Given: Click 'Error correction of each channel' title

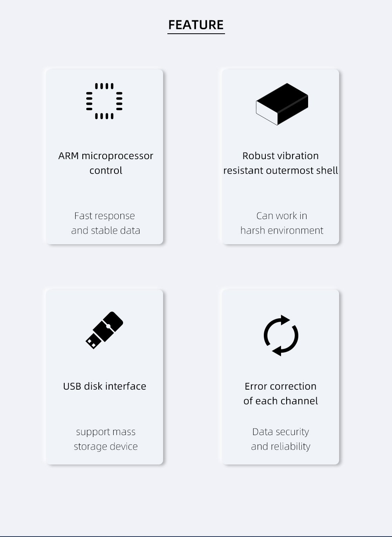Looking at the screenshot, I should pos(281,394).
